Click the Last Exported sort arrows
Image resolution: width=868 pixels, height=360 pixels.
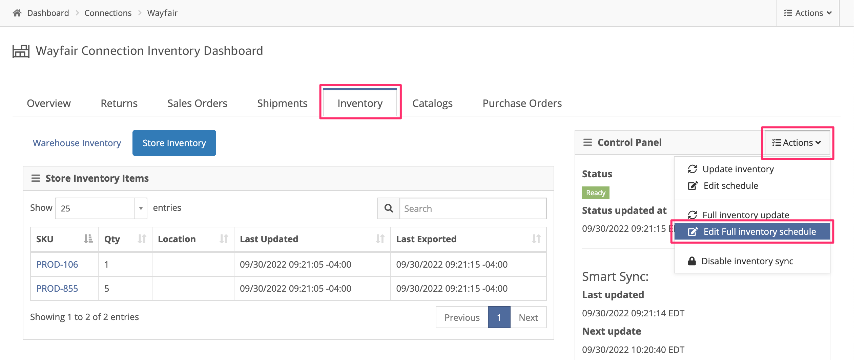tap(536, 239)
